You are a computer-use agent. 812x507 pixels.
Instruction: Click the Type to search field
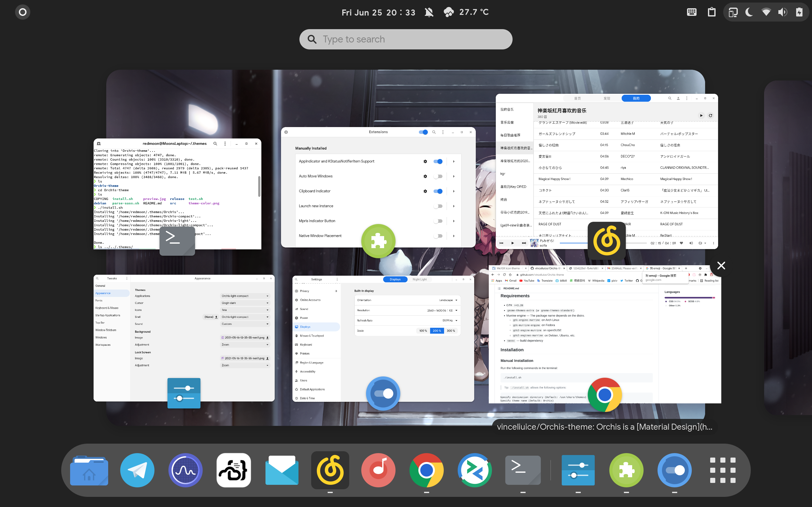[x=405, y=39]
